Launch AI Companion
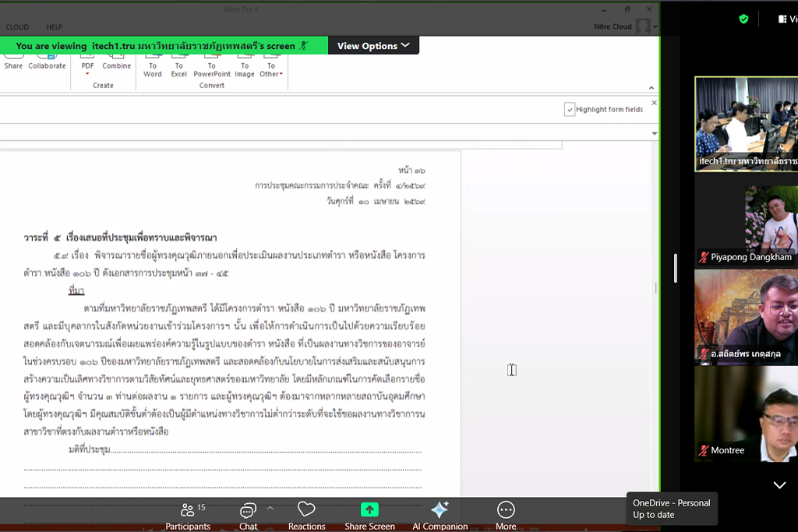The image size is (798, 532). pyautogui.click(x=440, y=515)
